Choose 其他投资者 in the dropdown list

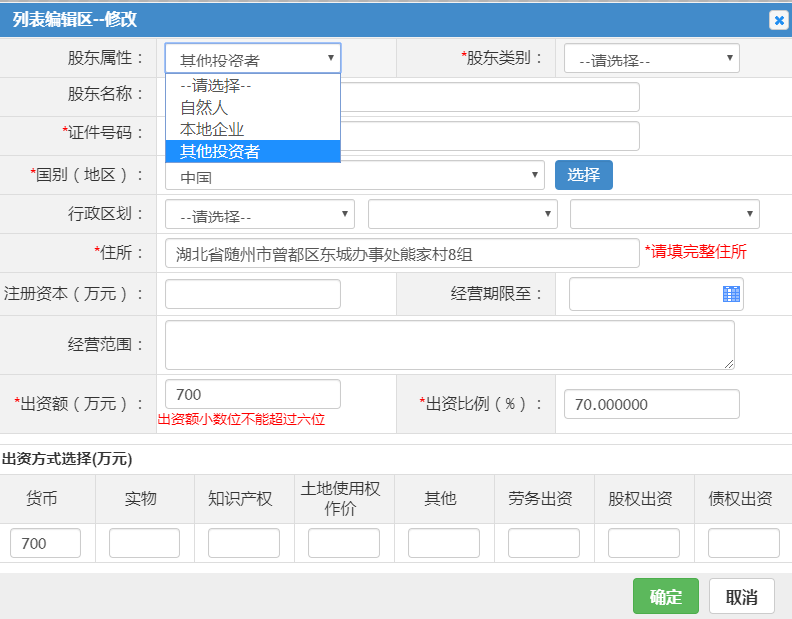253,152
